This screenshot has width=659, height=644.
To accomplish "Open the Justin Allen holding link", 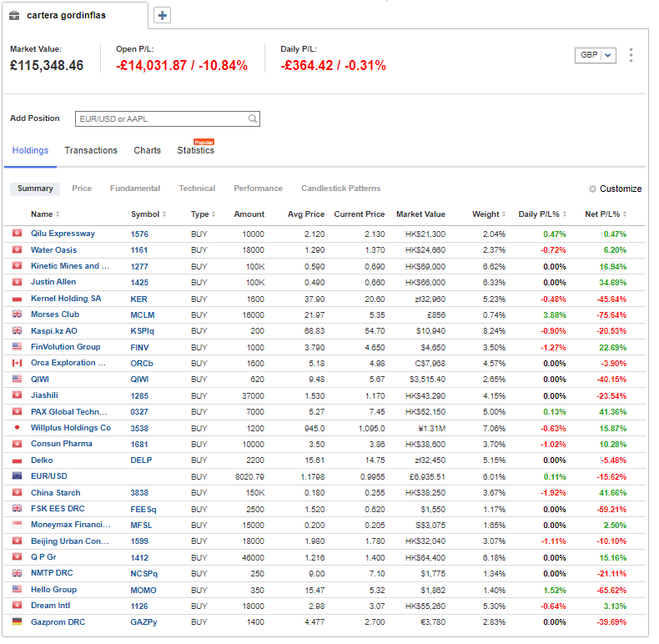I will coord(53,282).
